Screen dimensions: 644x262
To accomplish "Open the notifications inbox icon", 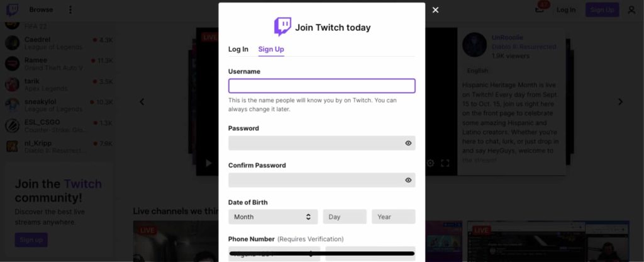I will pos(539,9).
